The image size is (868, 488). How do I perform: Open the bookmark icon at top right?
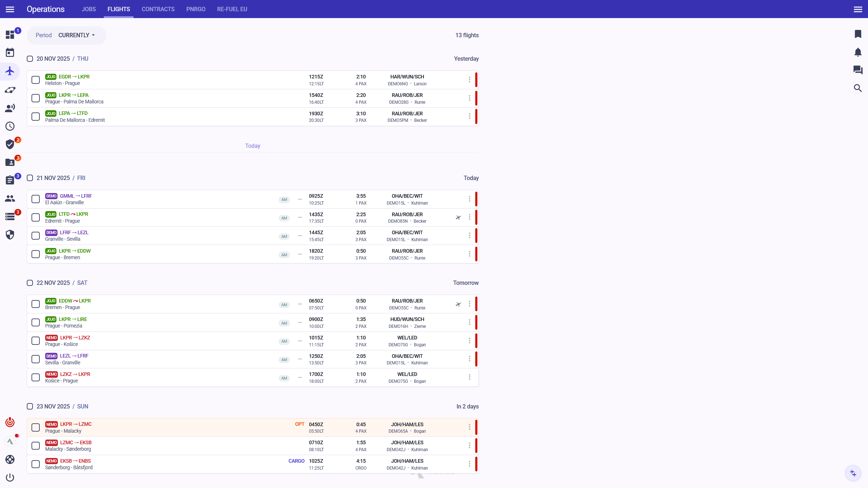pos(858,34)
